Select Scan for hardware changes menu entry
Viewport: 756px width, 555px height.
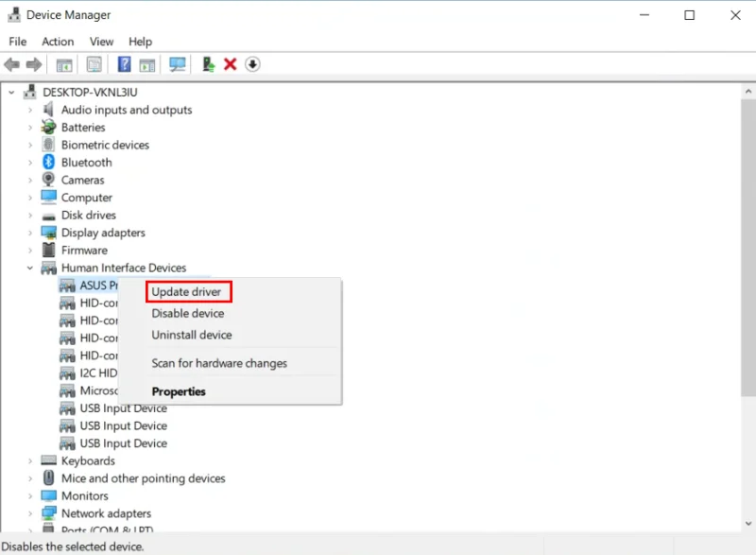(x=219, y=363)
